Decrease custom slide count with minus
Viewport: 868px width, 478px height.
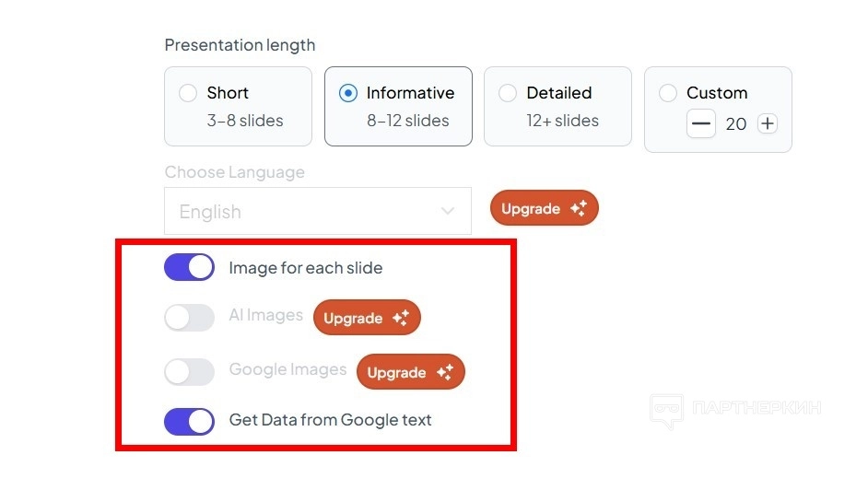(701, 123)
